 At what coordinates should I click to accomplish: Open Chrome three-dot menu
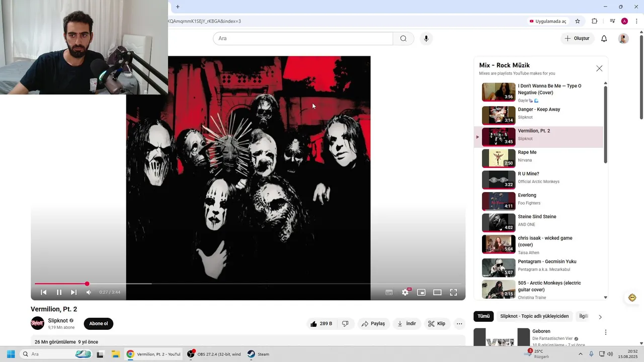636,21
